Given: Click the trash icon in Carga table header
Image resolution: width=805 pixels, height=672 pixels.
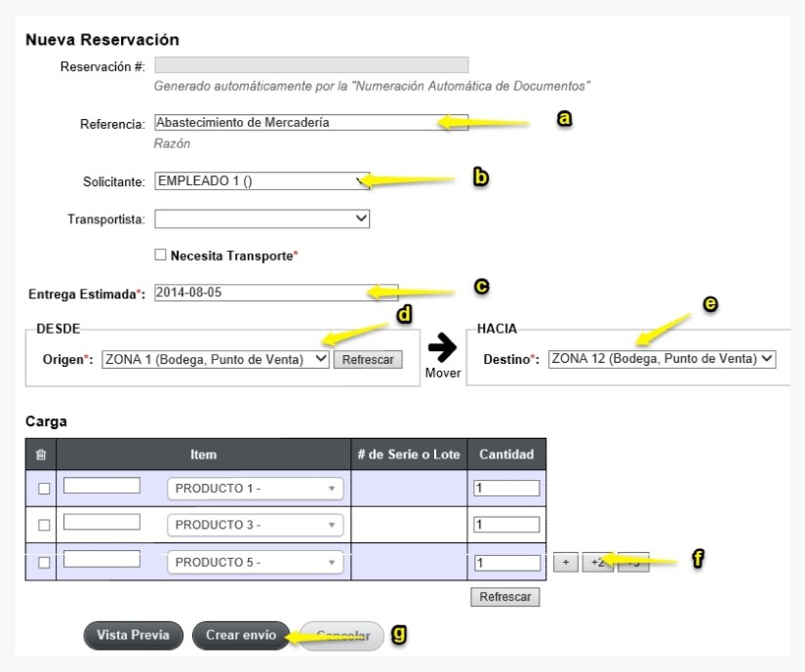Looking at the screenshot, I should pos(41,455).
